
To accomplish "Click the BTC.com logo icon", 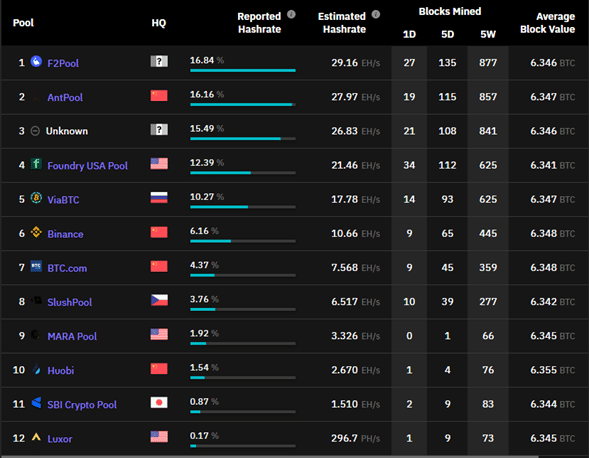I will [x=36, y=266].
